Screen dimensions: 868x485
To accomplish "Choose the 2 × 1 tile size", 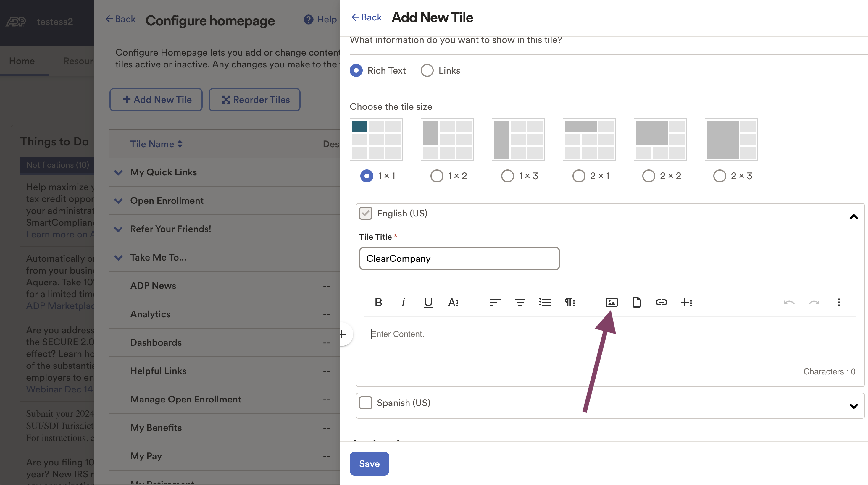I will (579, 176).
